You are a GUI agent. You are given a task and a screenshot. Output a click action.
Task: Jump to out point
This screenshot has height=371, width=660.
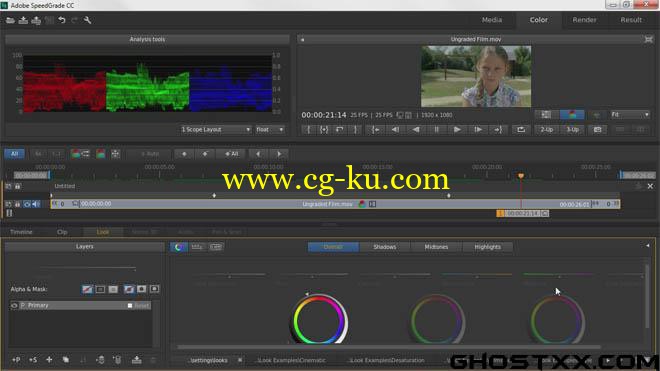pyautogui.click(x=498, y=130)
